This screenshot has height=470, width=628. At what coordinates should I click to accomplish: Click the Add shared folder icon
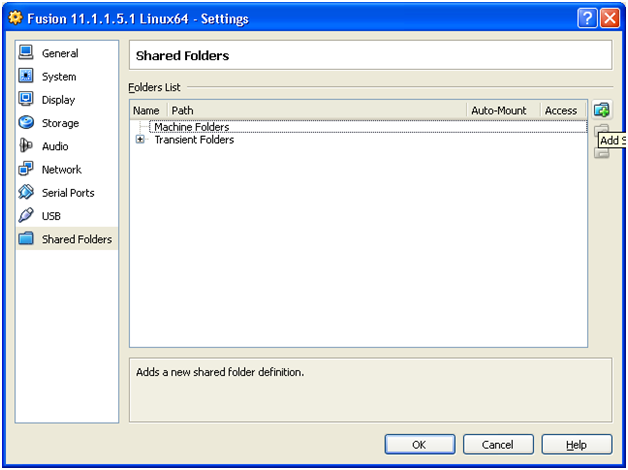[602, 110]
